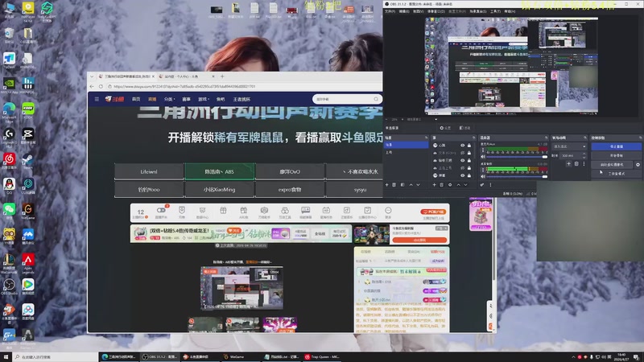644x362 pixels.
Task: Click the remove scene trash icon in OBS
Action: point(394,185)
